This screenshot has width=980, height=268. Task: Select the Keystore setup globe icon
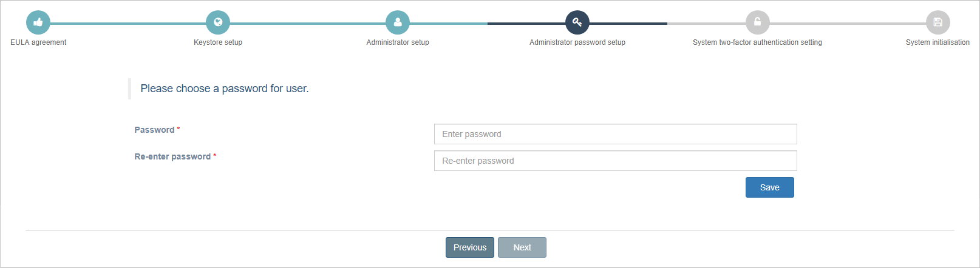click(x=218, y=22)
